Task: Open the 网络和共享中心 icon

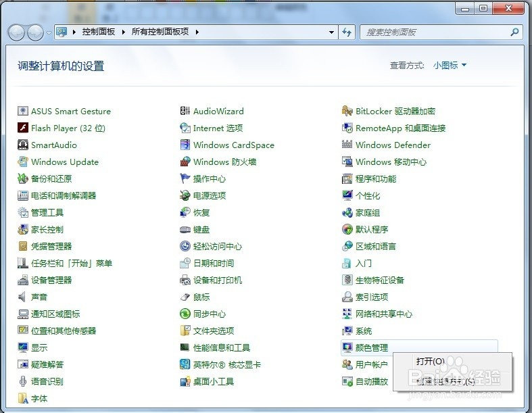Action: [x=347, y=314]
